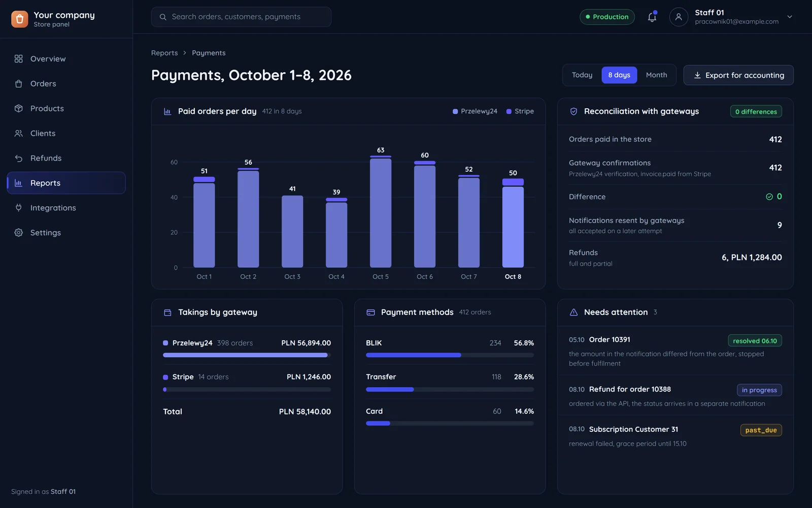Click the orange store logo icon
Screen dimensions: 812x508
(x=19, y=19)
